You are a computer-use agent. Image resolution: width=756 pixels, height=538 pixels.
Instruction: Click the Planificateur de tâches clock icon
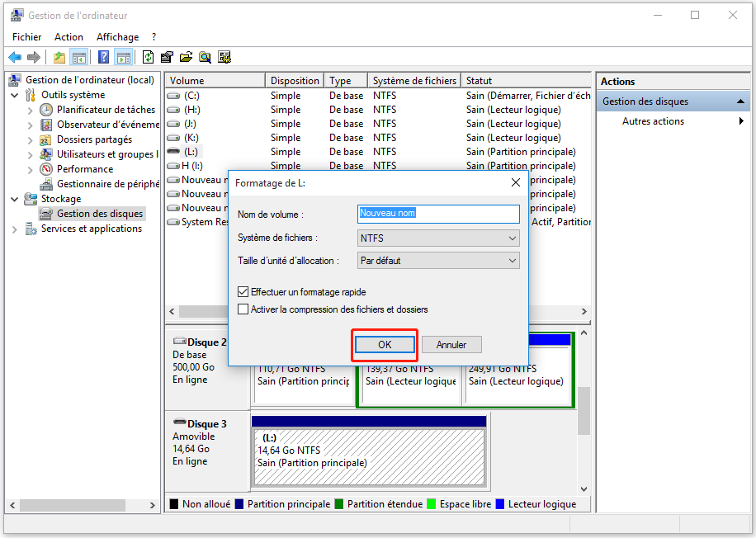coord(46,110)
